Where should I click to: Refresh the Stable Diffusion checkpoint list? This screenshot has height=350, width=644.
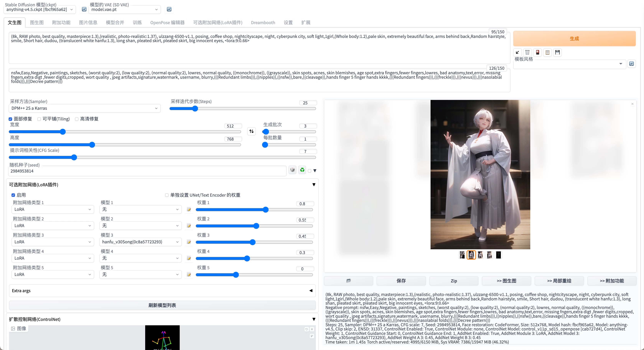pos(84,9)
